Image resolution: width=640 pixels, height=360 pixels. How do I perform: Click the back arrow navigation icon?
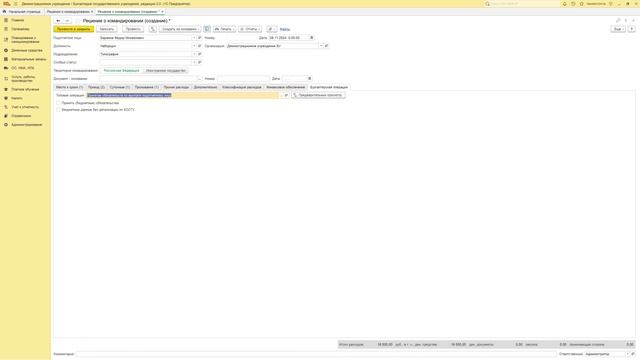(x=58, y=20)
